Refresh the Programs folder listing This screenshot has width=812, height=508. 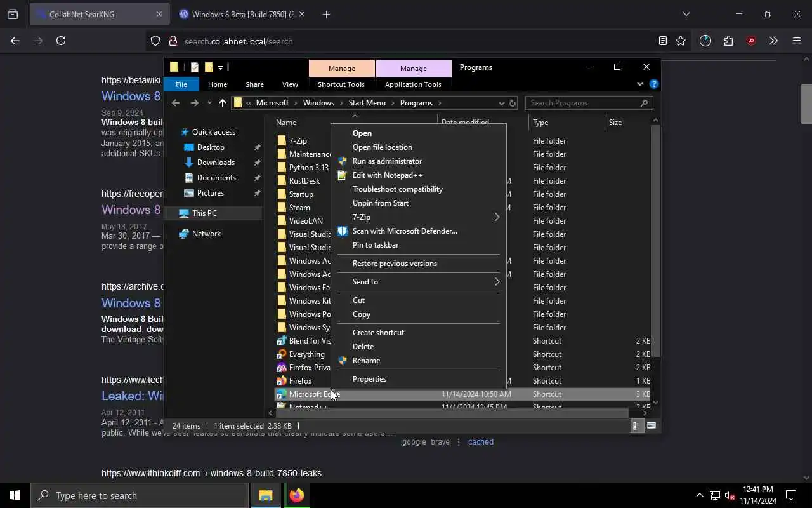click(x=513, y=103)
